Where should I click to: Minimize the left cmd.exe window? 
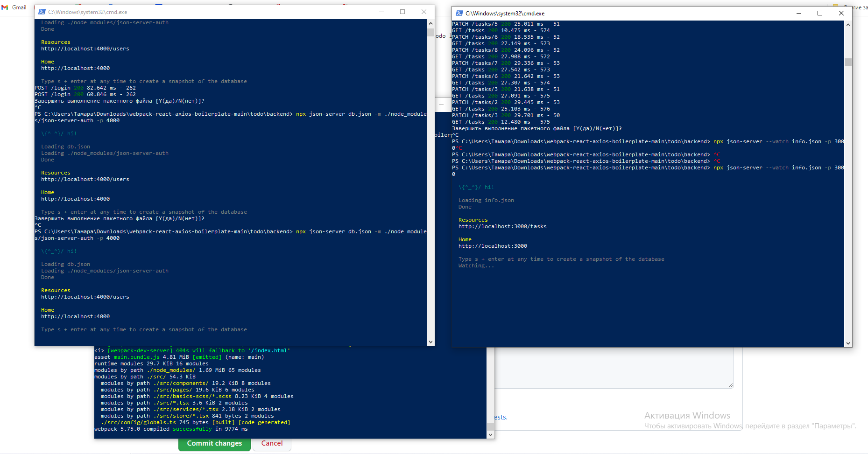pos(381,12)
